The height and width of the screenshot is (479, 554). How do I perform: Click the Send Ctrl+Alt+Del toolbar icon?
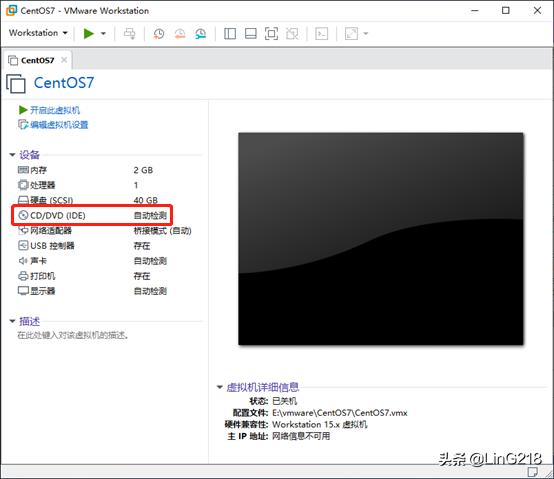130,34
